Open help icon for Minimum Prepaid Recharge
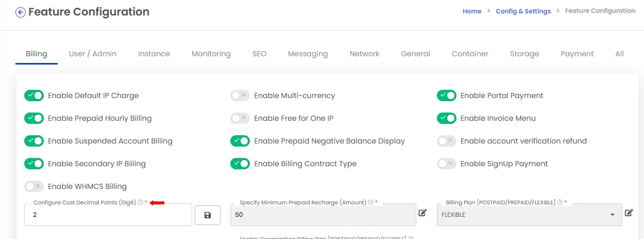This screenshot has height=239, width=644. coord(371,203)
